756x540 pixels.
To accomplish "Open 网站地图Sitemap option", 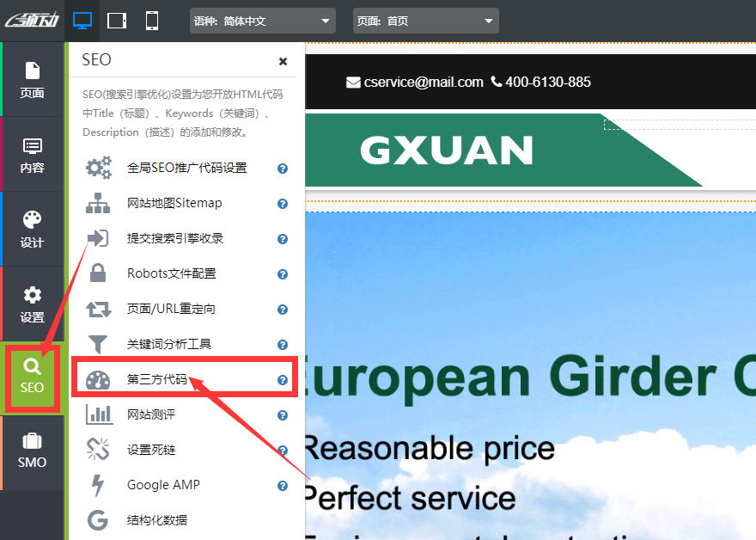I will click(174, 204).
